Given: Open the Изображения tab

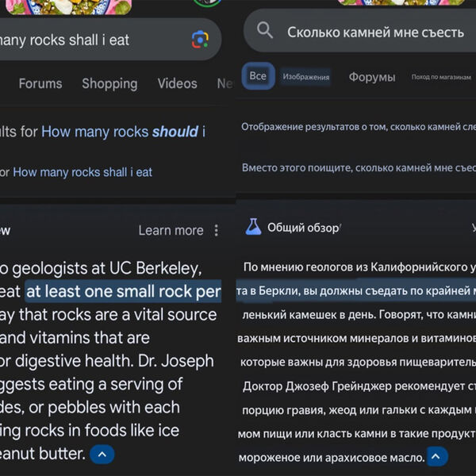Looking at the screenshot, I should point(305,77).
